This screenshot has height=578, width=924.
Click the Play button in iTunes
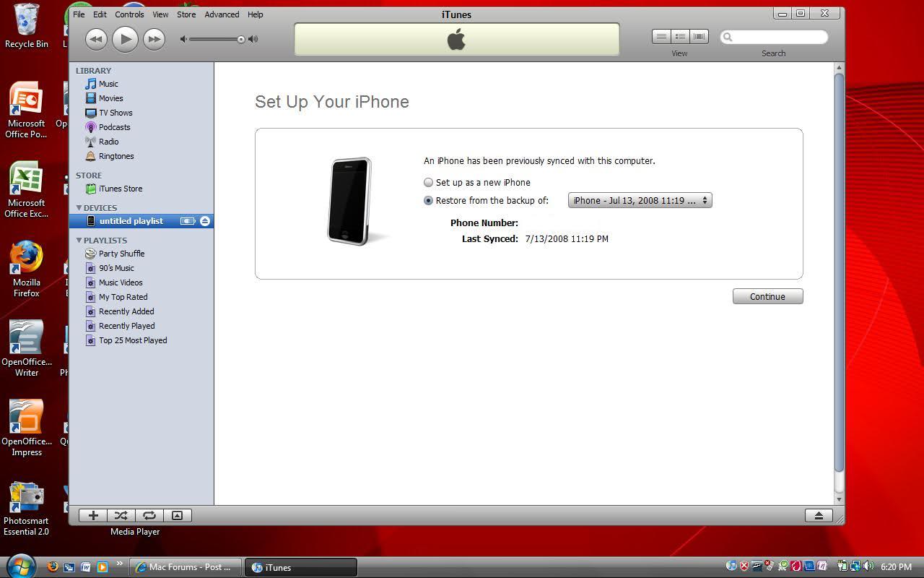tap(125, 39)
